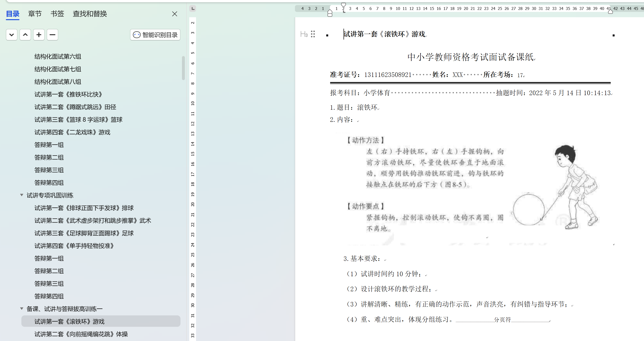Image resolution: width=644 pixels, height=341 pixels.
Task: Collapse the 试讲专项巩固训练 section
Action: pos(22,195)
